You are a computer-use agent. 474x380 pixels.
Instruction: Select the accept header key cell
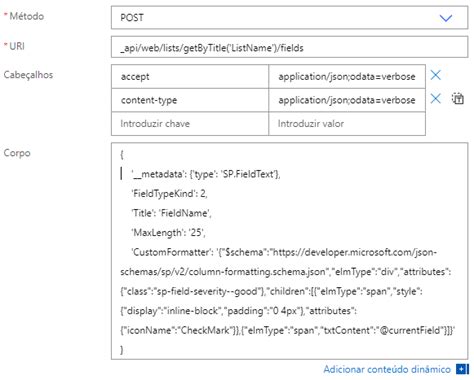[x=190, y=77]
